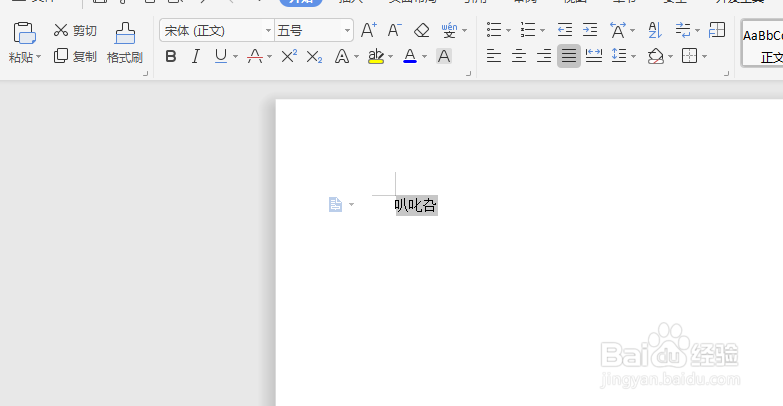Click the decrease indent icon
Image resolution: width=783 pixels, height=406 pixels.
pyautogui.click(x=565, y=30)
